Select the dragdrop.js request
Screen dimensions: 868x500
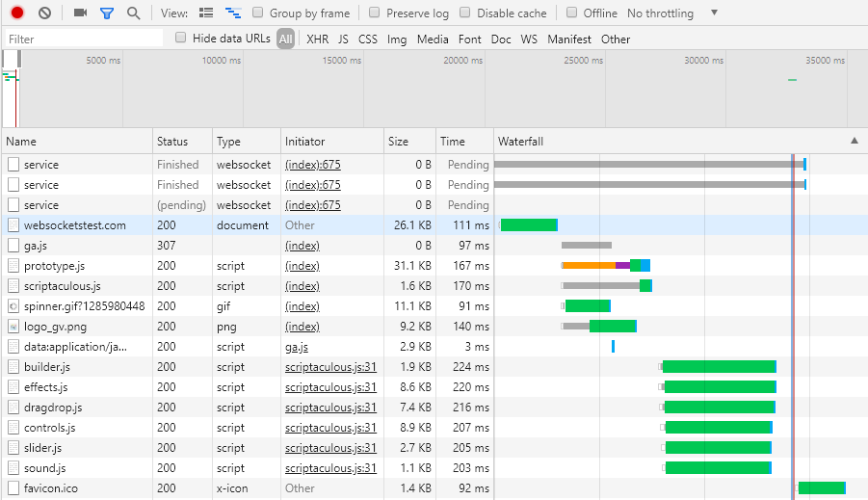click(434, 408)
